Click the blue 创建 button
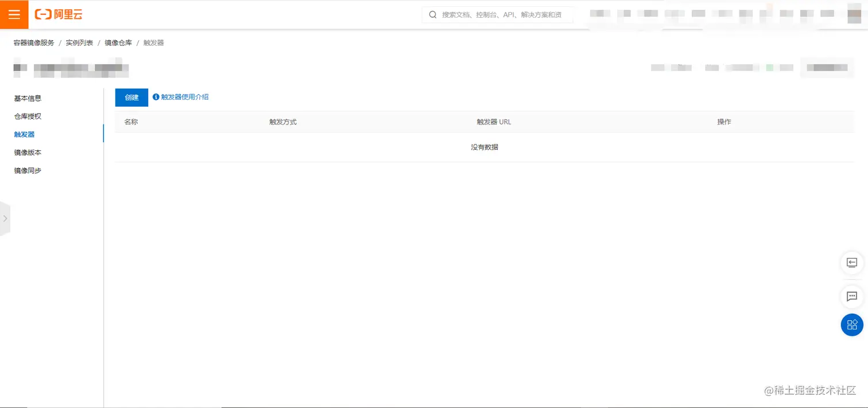The height and width of the screenshot is (408, 868). pyautogui.click(x=131, y=98)
